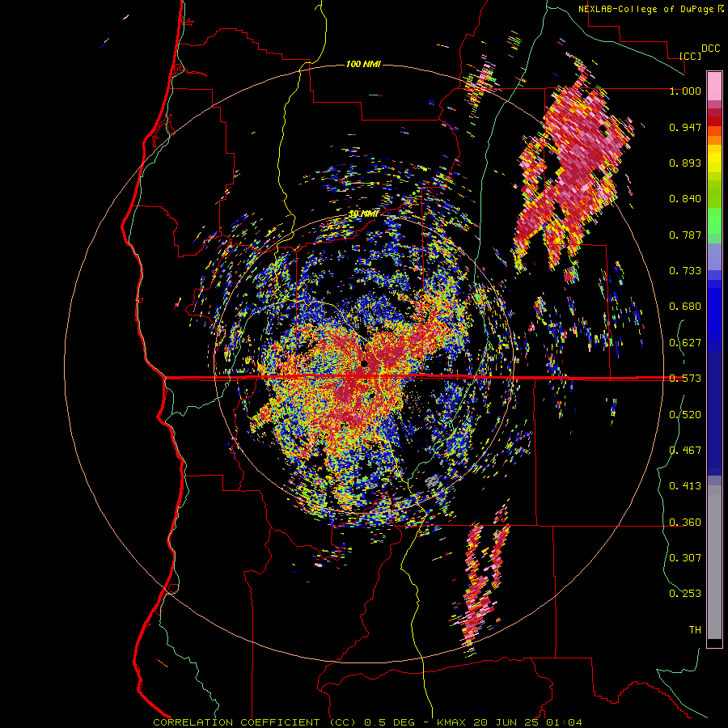Select the 100 NMI range ring label

[363, 64]
